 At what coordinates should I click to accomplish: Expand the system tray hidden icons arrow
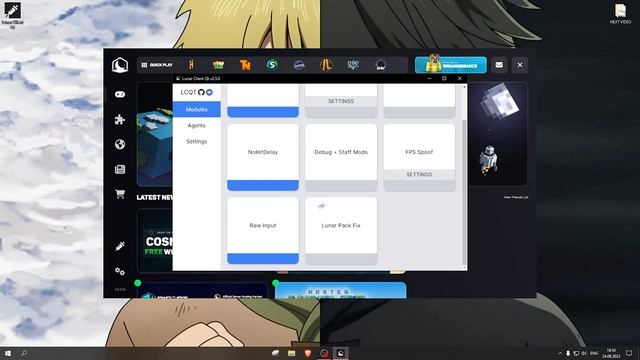point(560,353)
